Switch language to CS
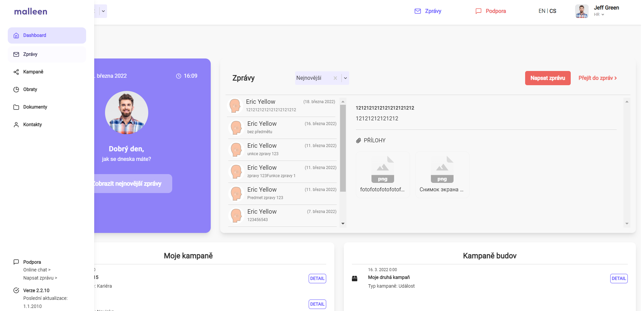 (x=553, y=11)
